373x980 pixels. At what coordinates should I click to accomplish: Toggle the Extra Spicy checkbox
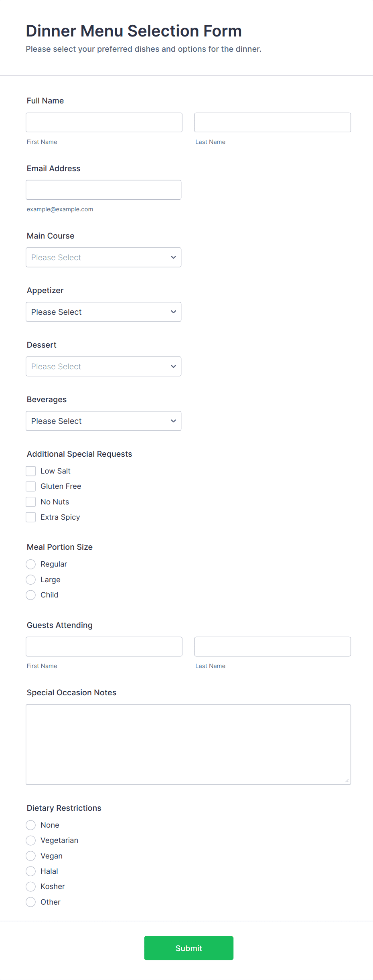(x=31, y=517)
